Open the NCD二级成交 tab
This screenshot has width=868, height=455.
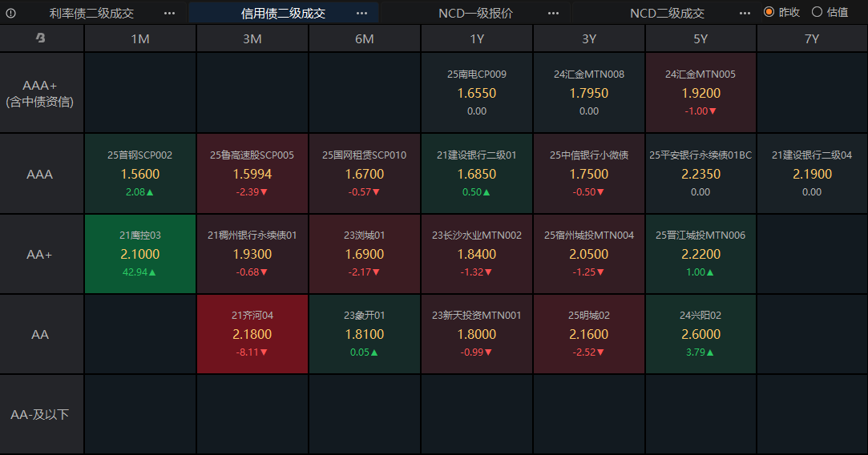pyautogui.click(x=667, y=13)
